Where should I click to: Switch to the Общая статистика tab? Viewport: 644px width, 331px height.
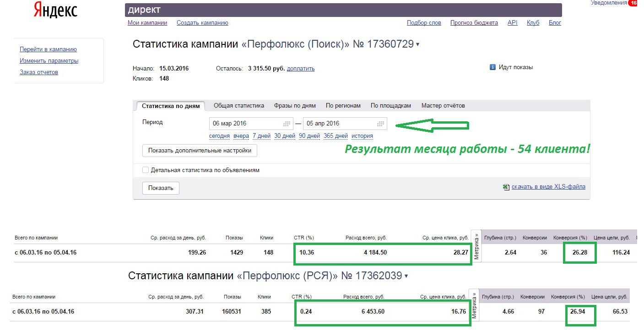pyautogui.click(x=239, y=106)
